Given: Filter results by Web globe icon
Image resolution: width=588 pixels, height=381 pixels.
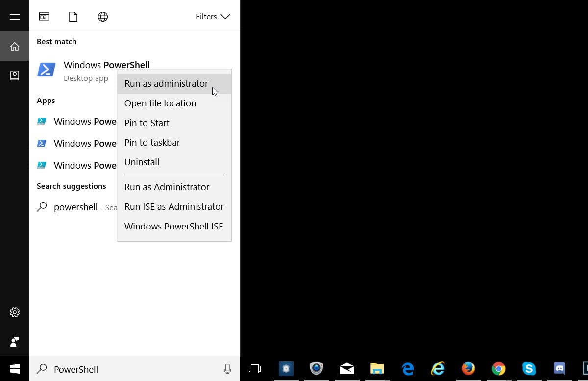Looking at the screenshot, I should [103, 17].
